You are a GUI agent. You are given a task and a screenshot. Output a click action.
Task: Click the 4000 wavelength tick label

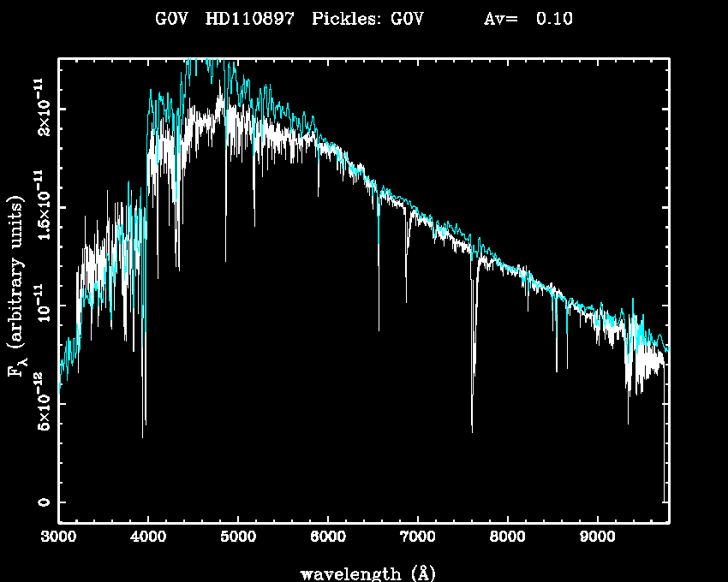(148, 538)
